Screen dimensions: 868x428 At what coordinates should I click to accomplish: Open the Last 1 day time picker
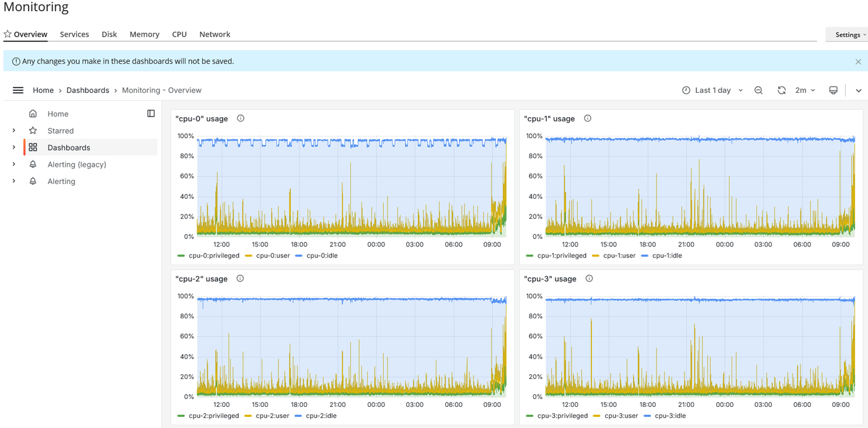coord(712,90)
